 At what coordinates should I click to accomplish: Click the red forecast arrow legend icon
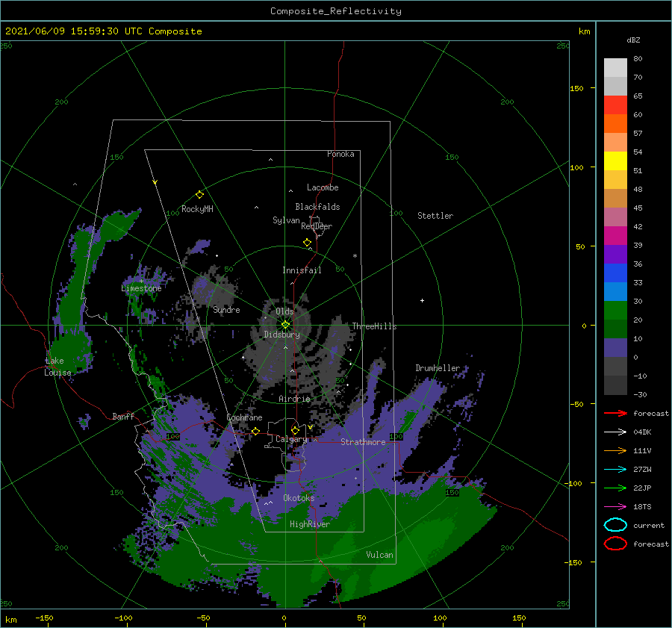point(615,413)
